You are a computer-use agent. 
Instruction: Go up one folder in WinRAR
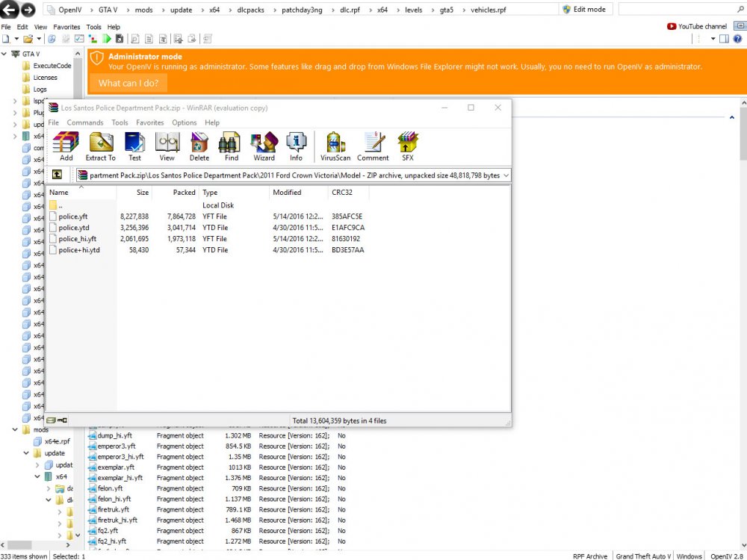(57, 175)
